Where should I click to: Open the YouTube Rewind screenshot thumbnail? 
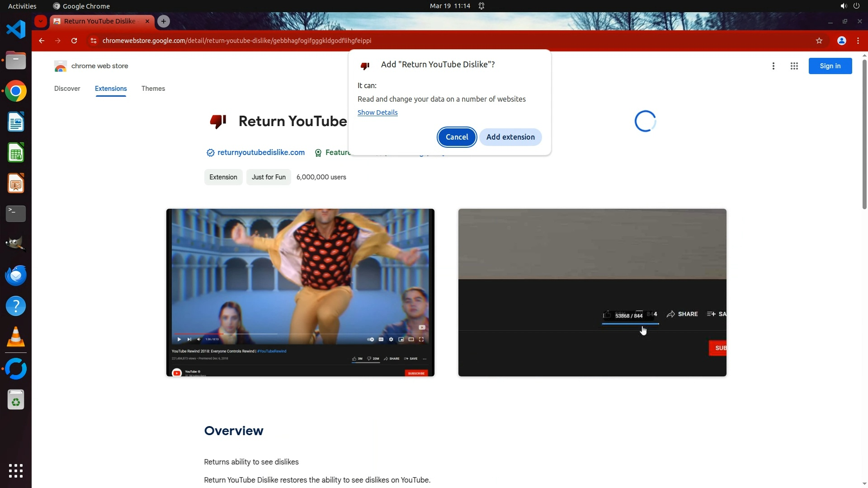tap(300, 292)
